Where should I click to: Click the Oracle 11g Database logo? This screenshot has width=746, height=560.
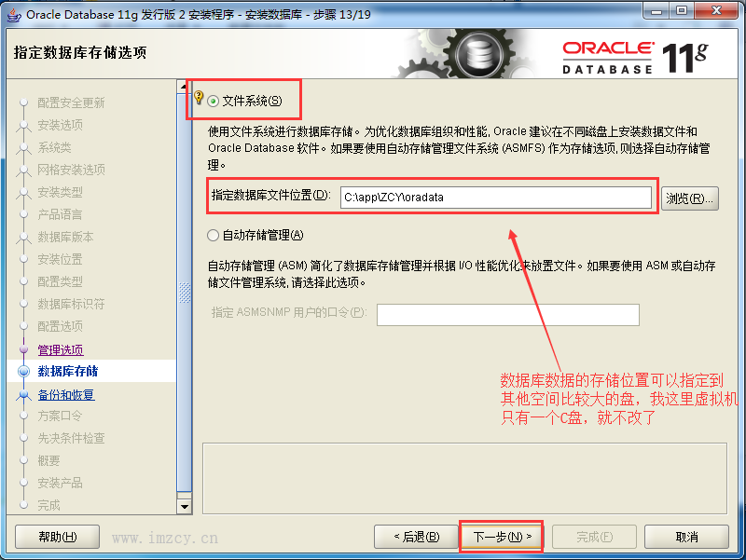(636, 58)
